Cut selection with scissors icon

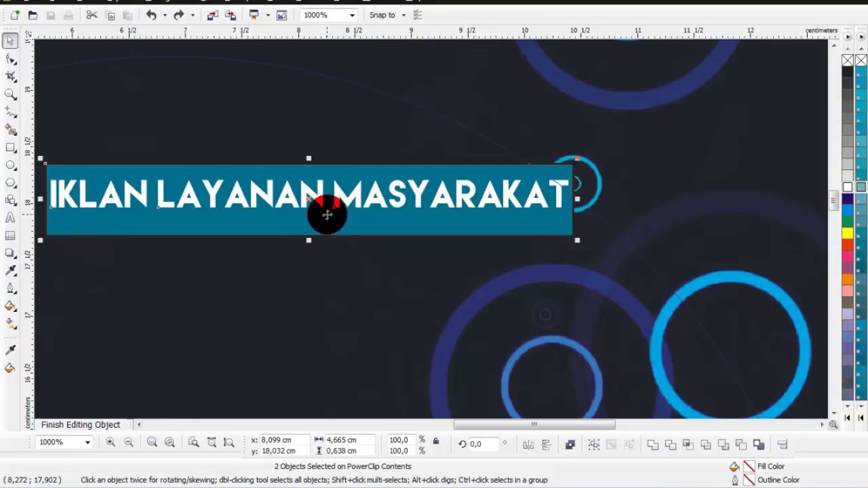[x=92, y=15]
